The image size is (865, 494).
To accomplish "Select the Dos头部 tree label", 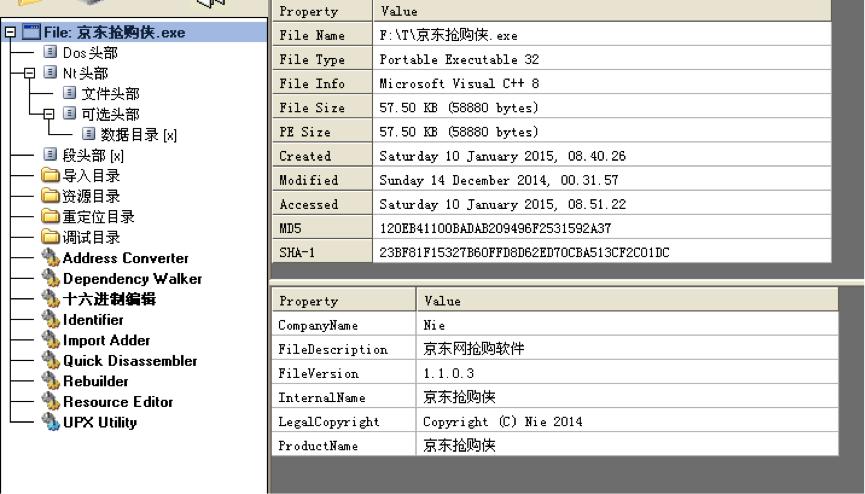I will pyautogui.click(x=90, y=53).
